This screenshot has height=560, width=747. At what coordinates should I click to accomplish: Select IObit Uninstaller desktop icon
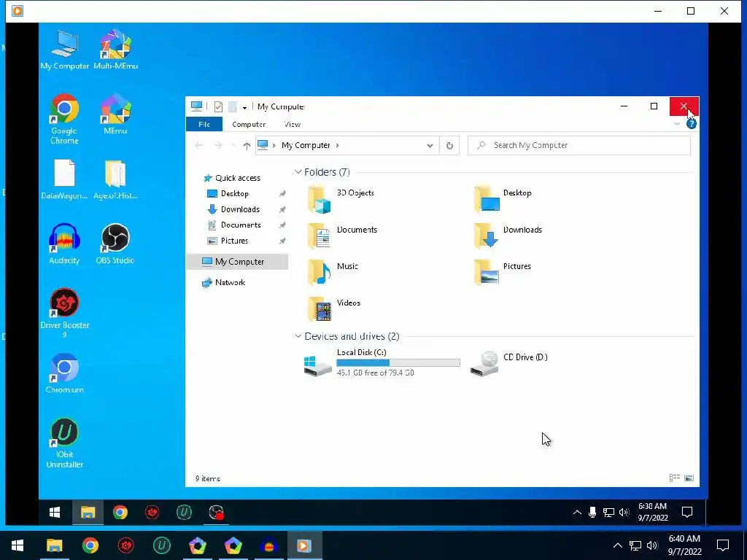pyautogui.click(x=65, y=443)
